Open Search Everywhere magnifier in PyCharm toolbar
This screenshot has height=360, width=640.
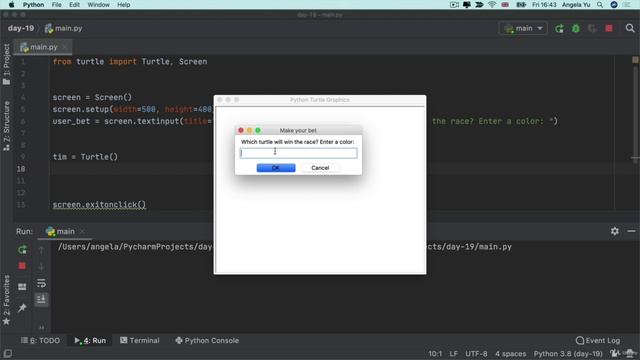pyautogui.click(x=630, y=29)
